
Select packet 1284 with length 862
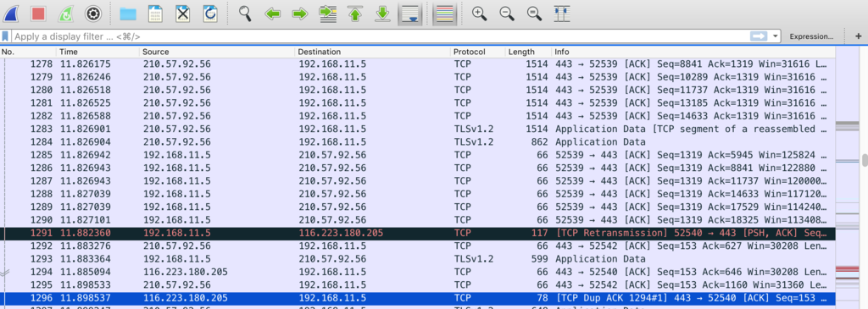(x=417, y=142)
